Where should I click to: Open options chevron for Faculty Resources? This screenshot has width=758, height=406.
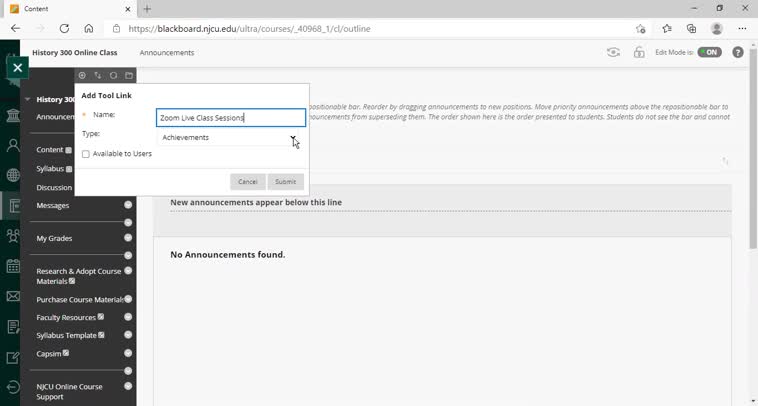128,317
